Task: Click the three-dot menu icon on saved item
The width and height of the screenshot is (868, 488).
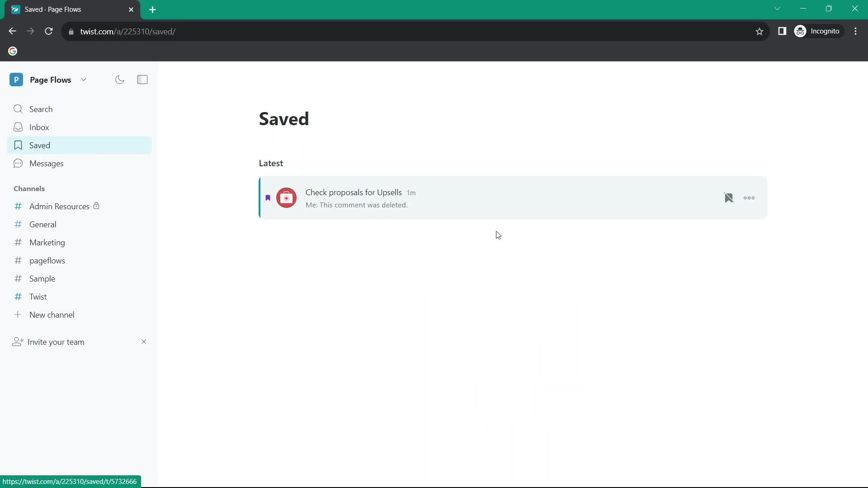Action: 750,198
